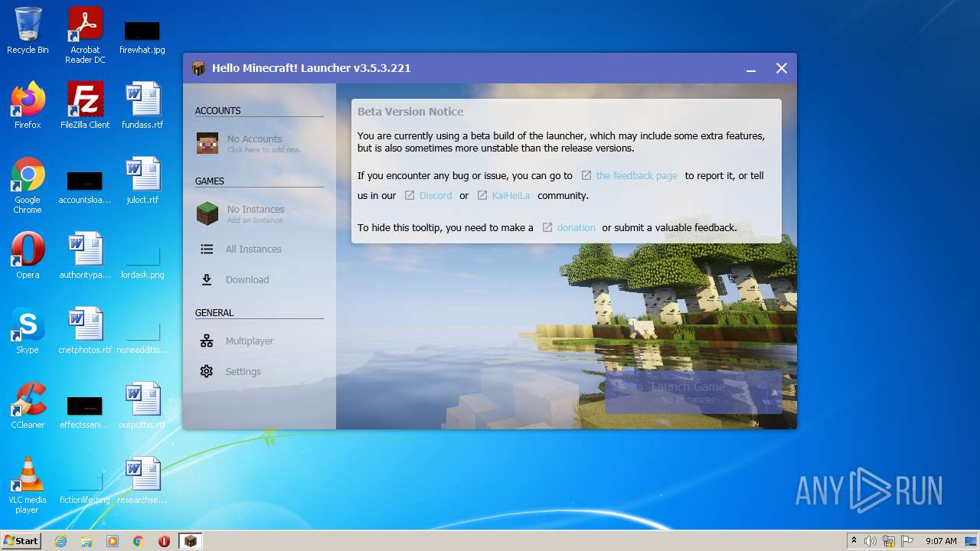Click the taskbar clock showing 9:07 AM
This screenshot has width=980, height=551.
[x=941, y=541]
